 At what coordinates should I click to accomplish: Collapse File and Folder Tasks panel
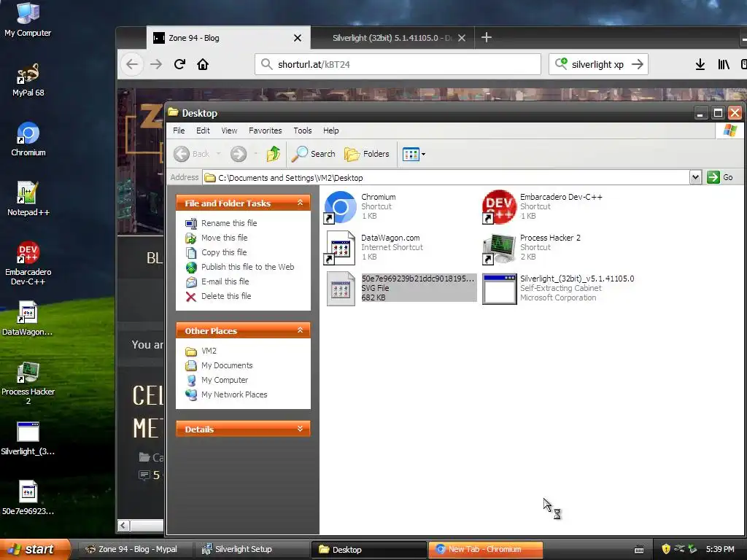(300, 203)
